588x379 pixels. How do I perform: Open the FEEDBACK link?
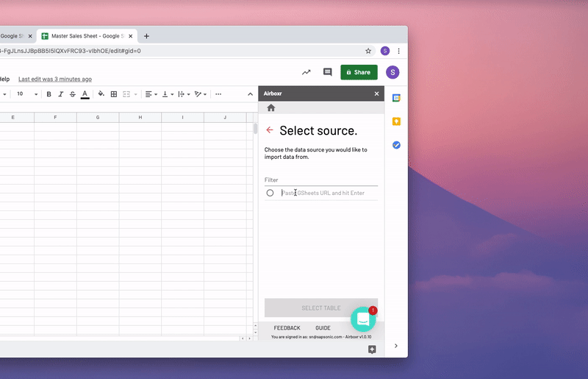coord(287,328)
